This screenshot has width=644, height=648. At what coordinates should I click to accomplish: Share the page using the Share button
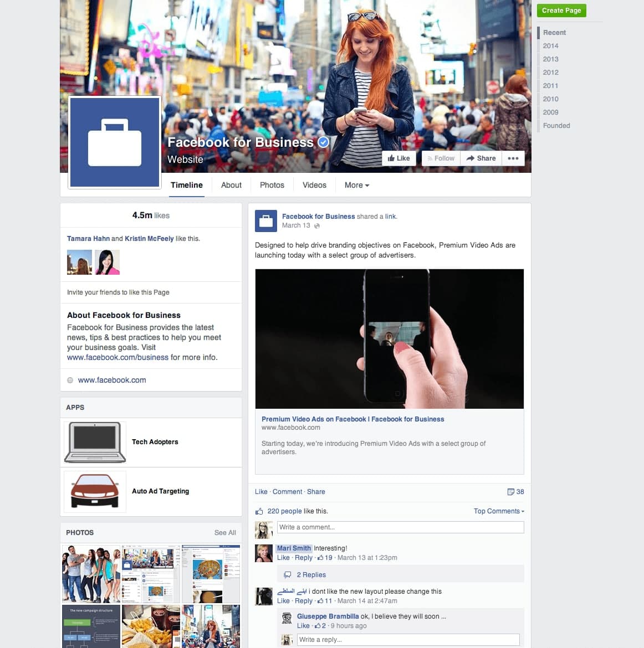click(x=481, y=158)
